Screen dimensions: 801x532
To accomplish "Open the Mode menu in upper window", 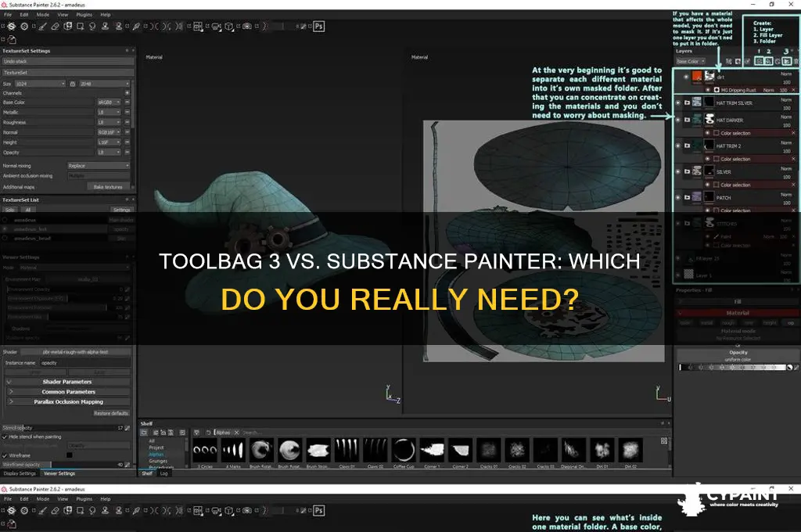I will [43, 15].
